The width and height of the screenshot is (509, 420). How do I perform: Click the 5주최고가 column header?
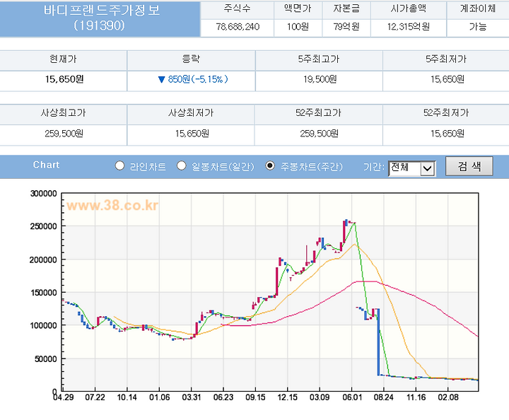pos(319,59)
